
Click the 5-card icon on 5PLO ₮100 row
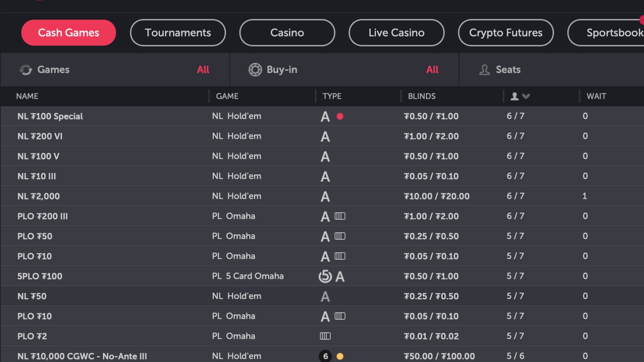pyautogui.click(x=325, y=276)
